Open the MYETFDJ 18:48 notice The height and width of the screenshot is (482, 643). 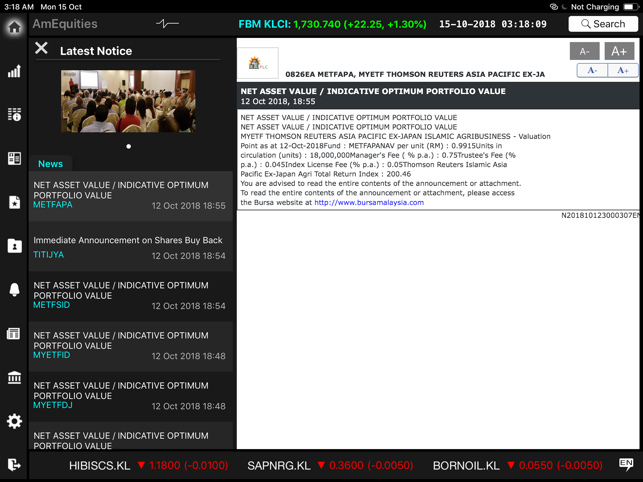pos(130,397)
